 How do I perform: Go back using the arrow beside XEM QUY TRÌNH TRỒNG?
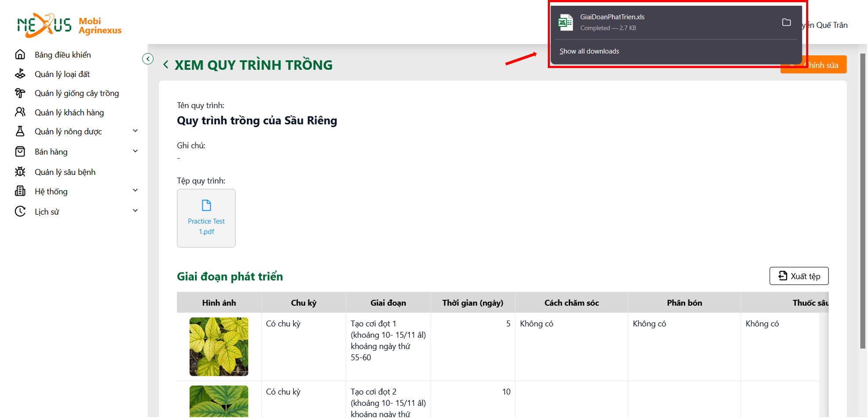coord(166,65)
